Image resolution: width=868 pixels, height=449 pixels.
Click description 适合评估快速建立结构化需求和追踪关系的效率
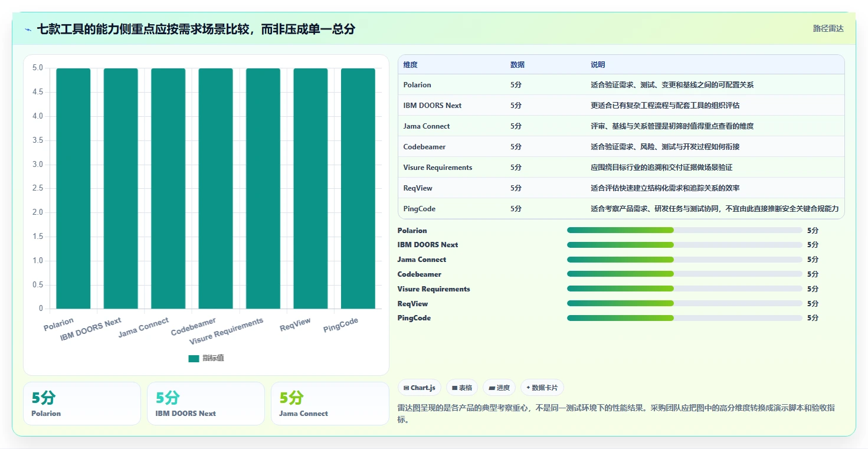[x=665, y=188]
